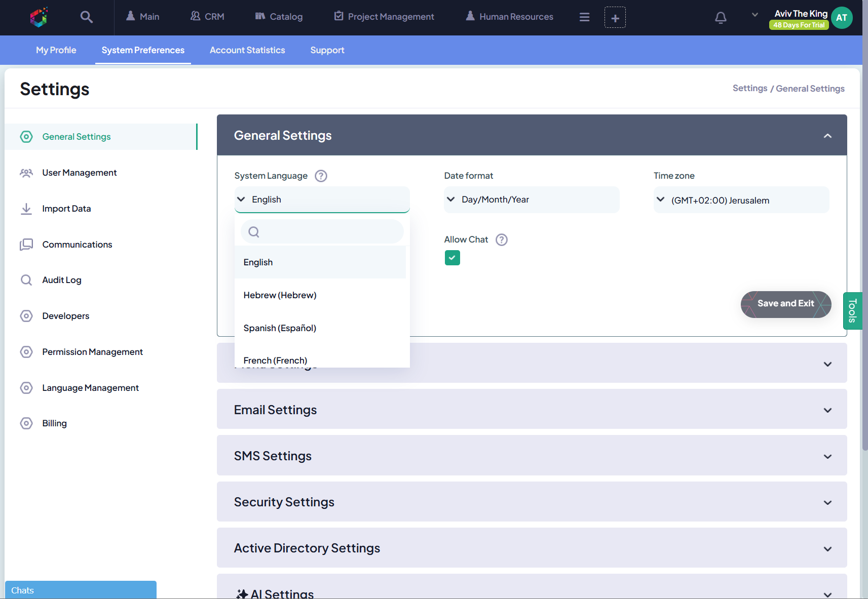This screenshot has width=868, height=599.
Task: Click Save and Exit button
Action: 785,303
